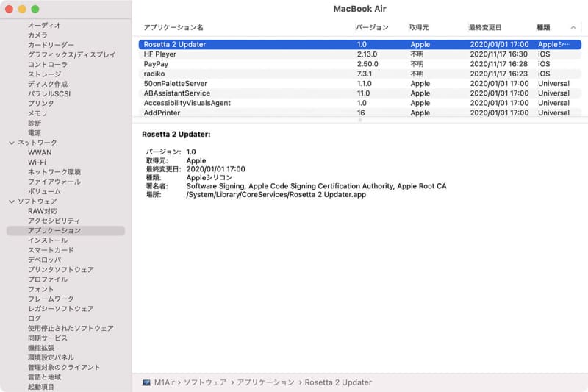
Task: Sort by アプリケーション名 column header
Action: point(173,27)
